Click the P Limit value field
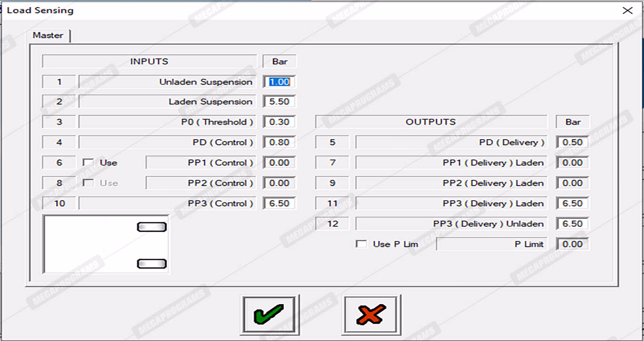The height and width of the screenshot is (341, 644). 572,244
